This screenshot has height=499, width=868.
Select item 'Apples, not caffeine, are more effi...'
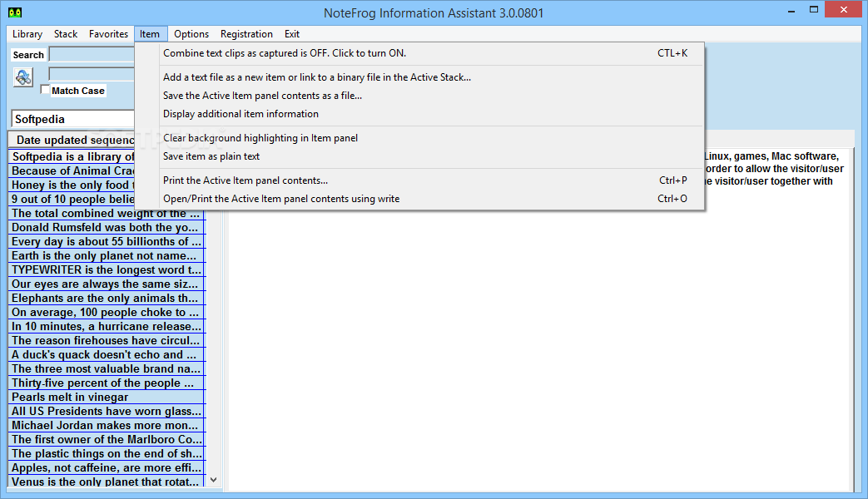click(107, 467)
